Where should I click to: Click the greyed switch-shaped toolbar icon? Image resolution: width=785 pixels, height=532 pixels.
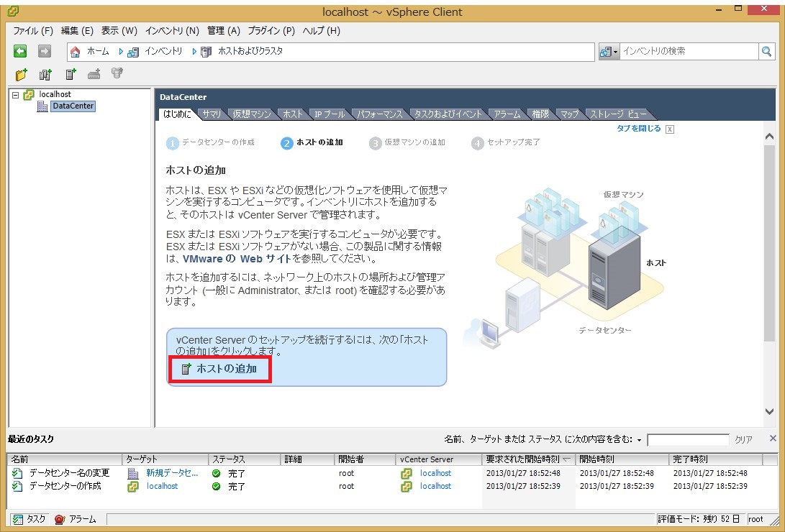[94, 75]
